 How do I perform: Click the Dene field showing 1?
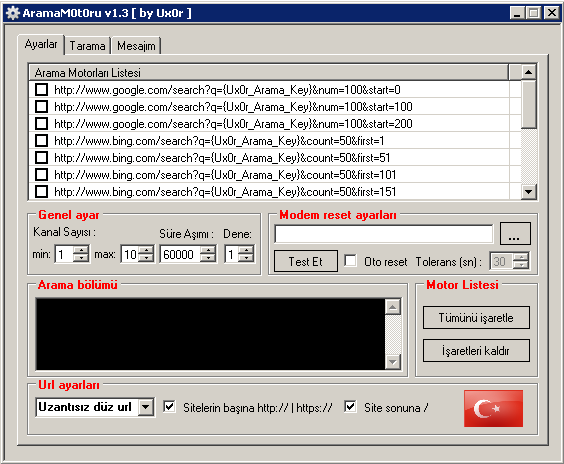click(x=231, y=254)
